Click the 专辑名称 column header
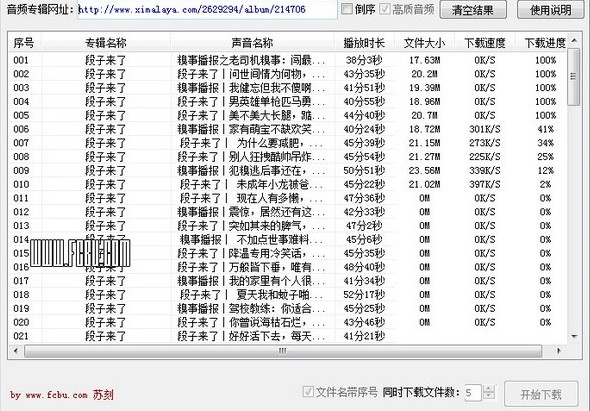 (x=106, y=43)
